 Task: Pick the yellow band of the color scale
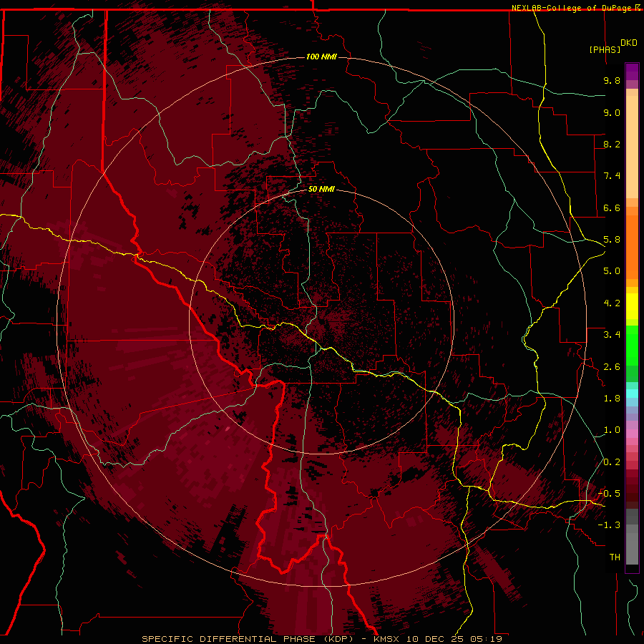[632, 306]
